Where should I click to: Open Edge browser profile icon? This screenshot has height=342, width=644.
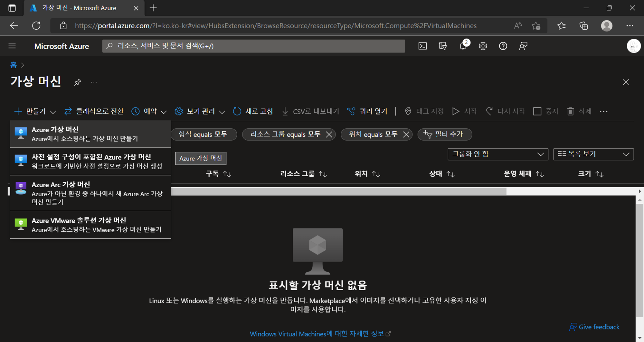(x=607, y=26)
